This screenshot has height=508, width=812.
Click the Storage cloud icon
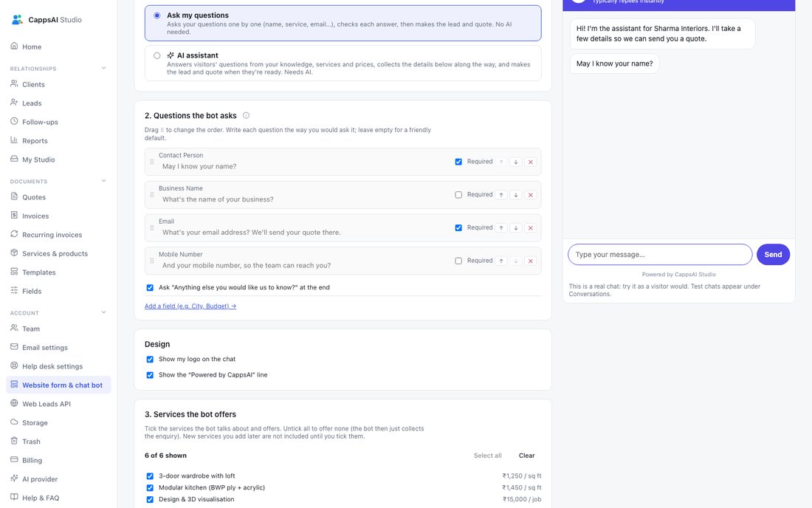coord(14,422)
